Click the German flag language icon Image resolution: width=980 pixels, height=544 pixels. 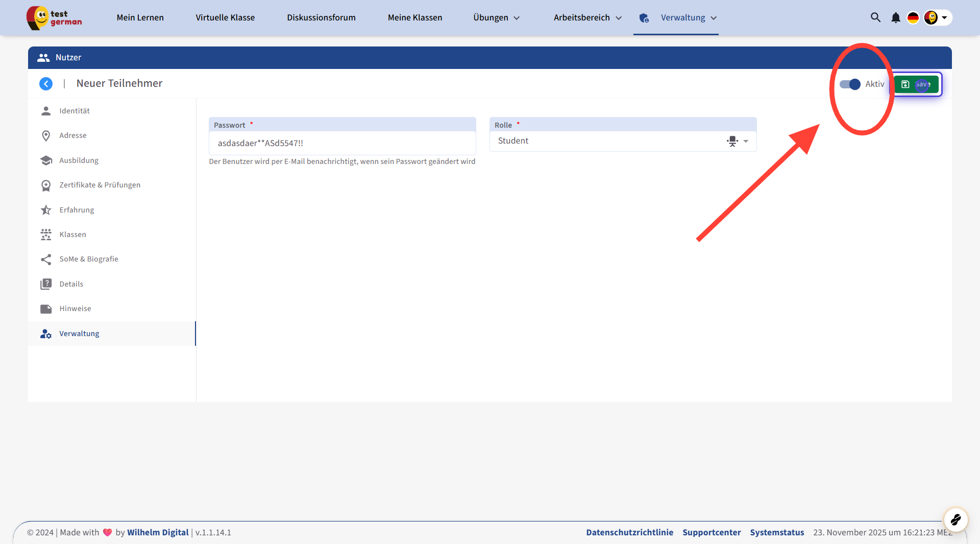[x=913, y=18]
